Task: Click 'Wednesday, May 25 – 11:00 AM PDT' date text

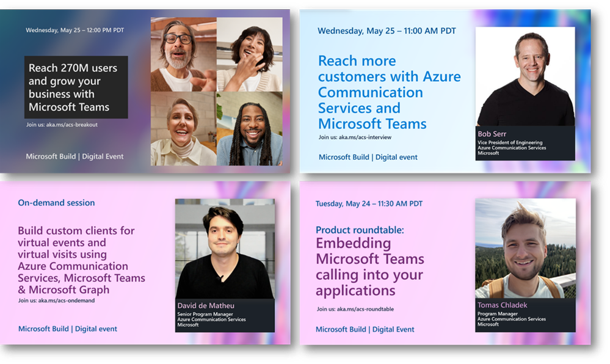Action: [x=387, y=31]
